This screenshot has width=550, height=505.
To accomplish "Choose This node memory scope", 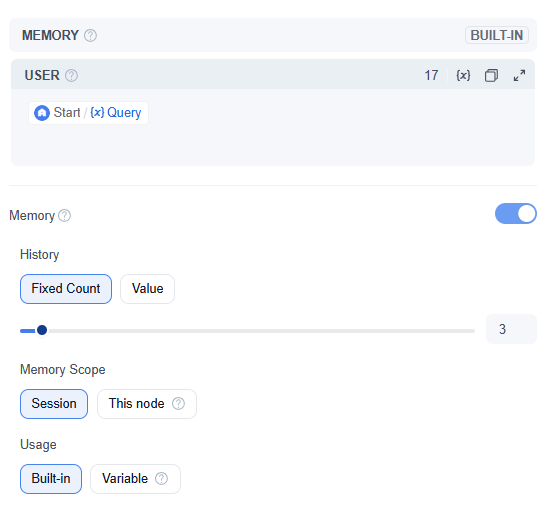I will click(147, 404).
